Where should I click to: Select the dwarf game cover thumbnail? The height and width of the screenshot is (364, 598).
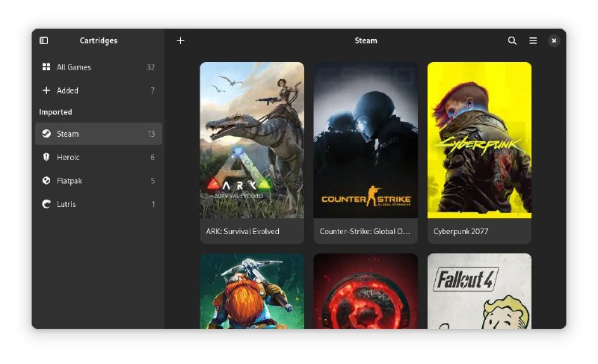tap(252, 291)
